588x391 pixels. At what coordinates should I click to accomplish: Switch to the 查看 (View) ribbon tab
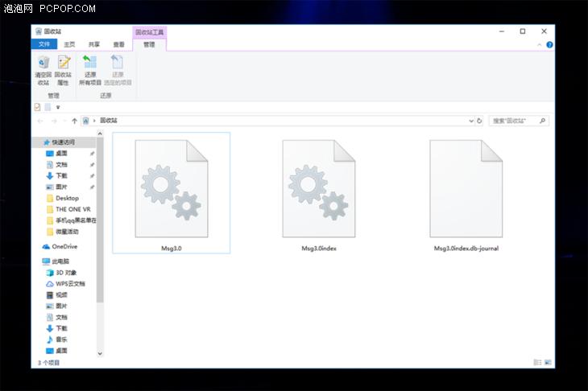(118, 45)
